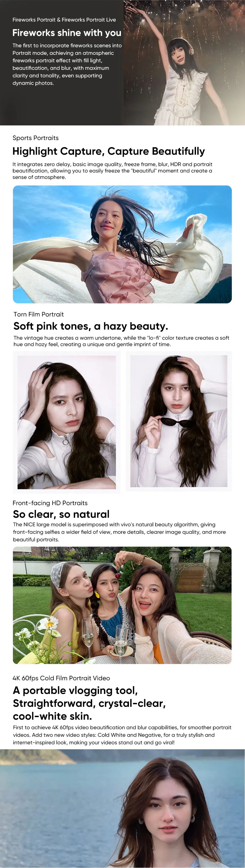The height and width of the screenshot is (868, 245).
Task: Click the Torn Film Portrait label
Action: 38,314
